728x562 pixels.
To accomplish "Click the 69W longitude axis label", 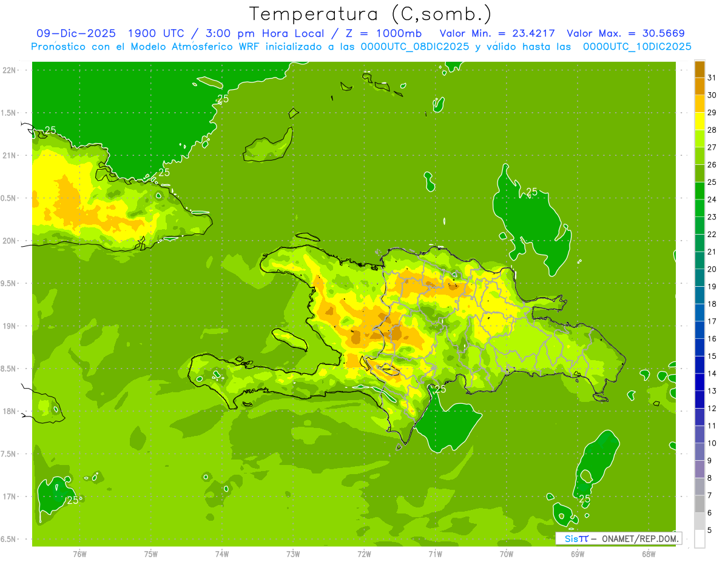I will tap(578, 554).
